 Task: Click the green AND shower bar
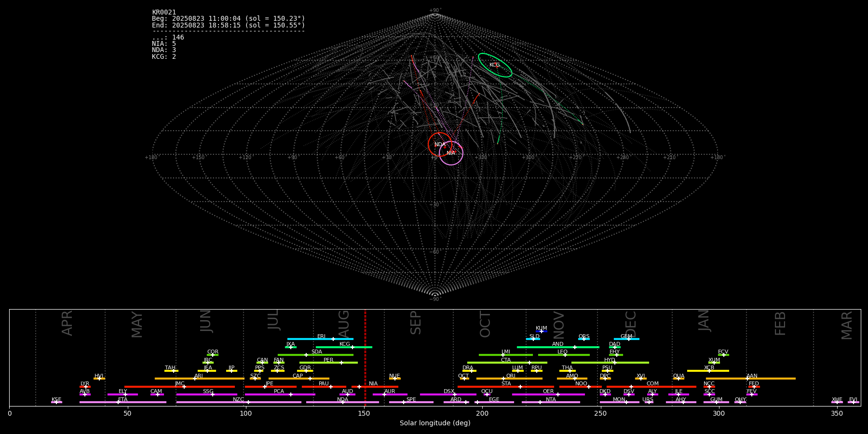(558, 347)
